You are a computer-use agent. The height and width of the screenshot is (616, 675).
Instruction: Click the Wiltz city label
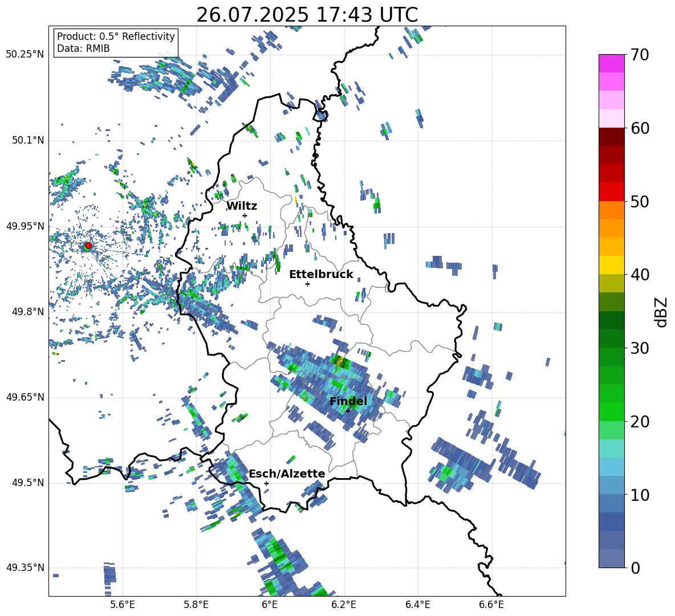click(242, 206)
